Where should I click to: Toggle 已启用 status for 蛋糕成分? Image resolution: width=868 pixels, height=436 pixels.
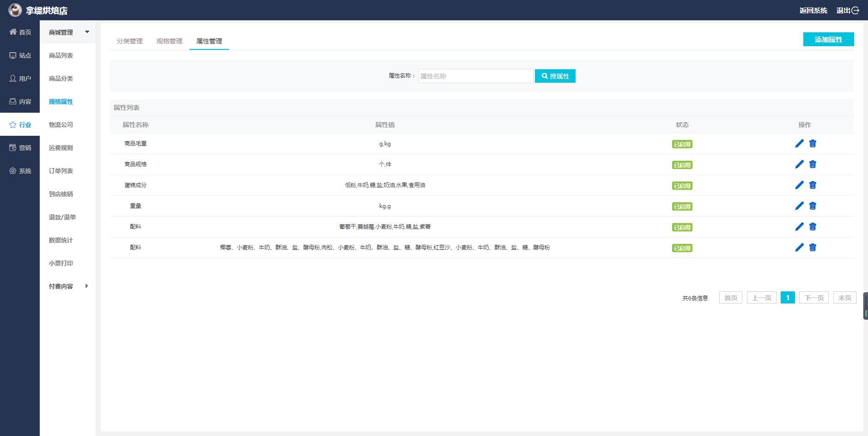coord(682,186)
